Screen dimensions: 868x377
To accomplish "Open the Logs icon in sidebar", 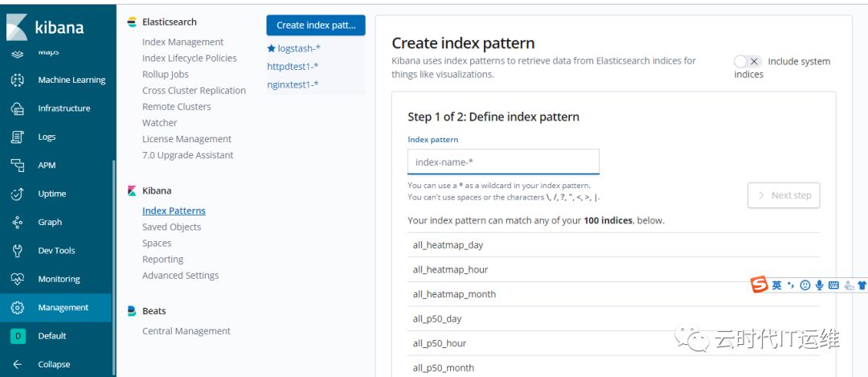I will (17, 137).
